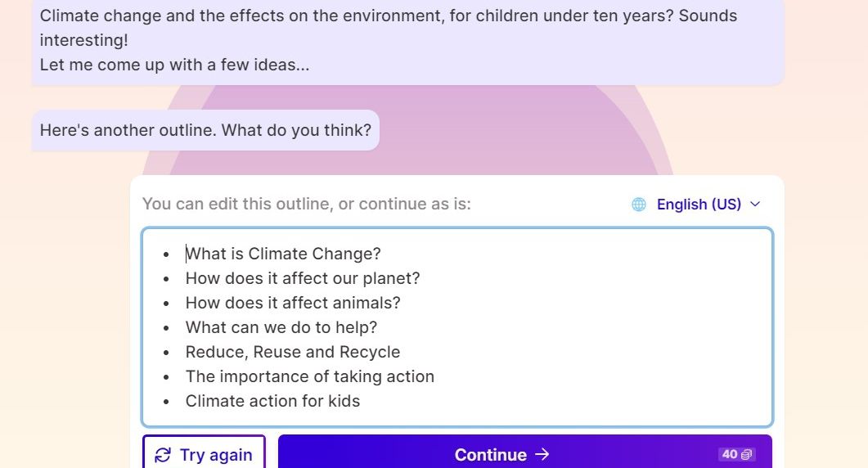Click the stacked cards credits icon

746,454
